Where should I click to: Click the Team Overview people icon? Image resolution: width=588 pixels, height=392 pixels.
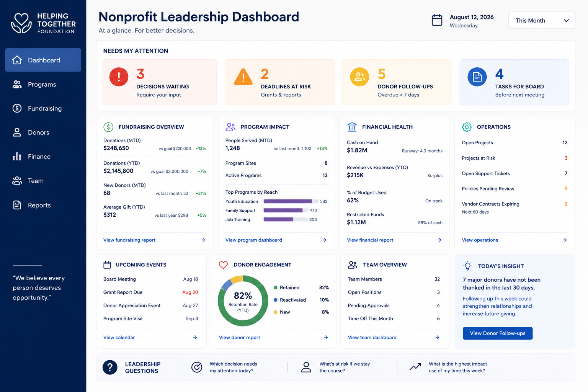[x=353, y=265]
